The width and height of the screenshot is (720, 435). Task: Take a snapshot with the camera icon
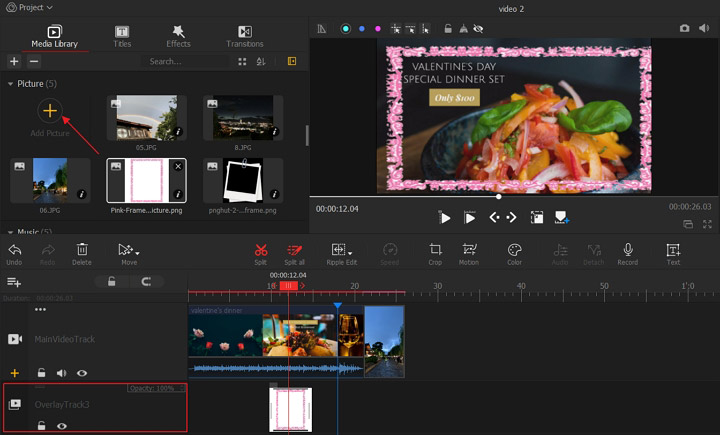click(x=685, y=29)
